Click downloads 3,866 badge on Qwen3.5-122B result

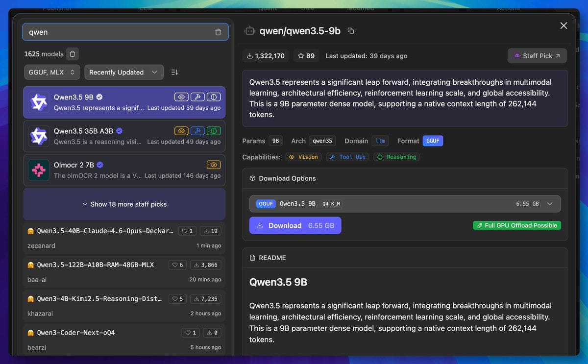click(205, 265)
